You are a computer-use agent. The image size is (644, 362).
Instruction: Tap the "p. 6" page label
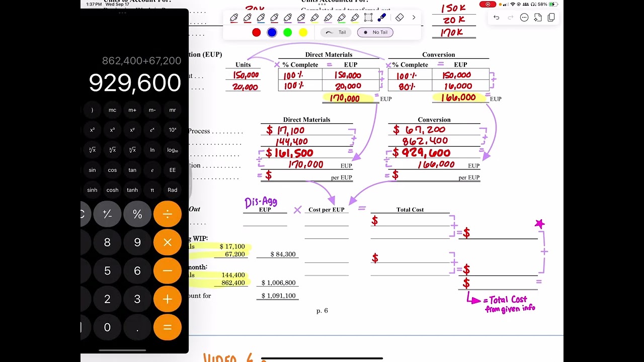(x=322, y=311)
